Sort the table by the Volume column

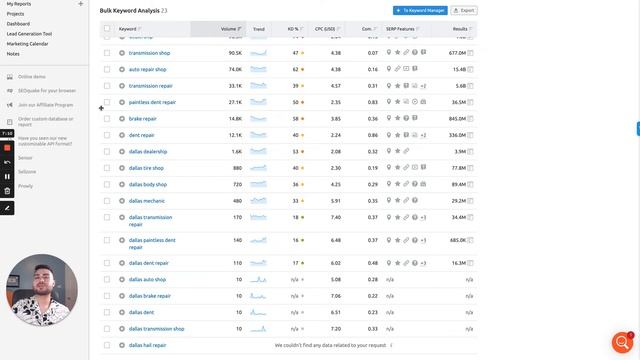[x=231, y=29]
